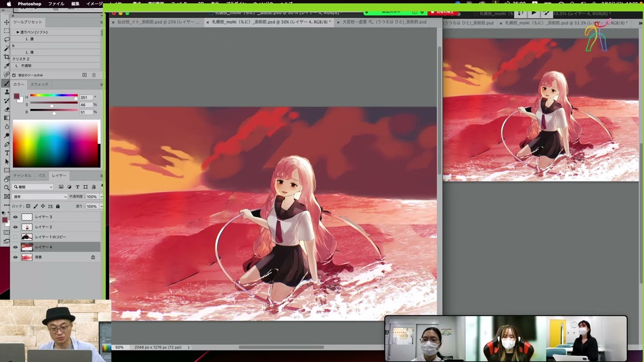Delete the selected tool preset

[x=94, y=75]
